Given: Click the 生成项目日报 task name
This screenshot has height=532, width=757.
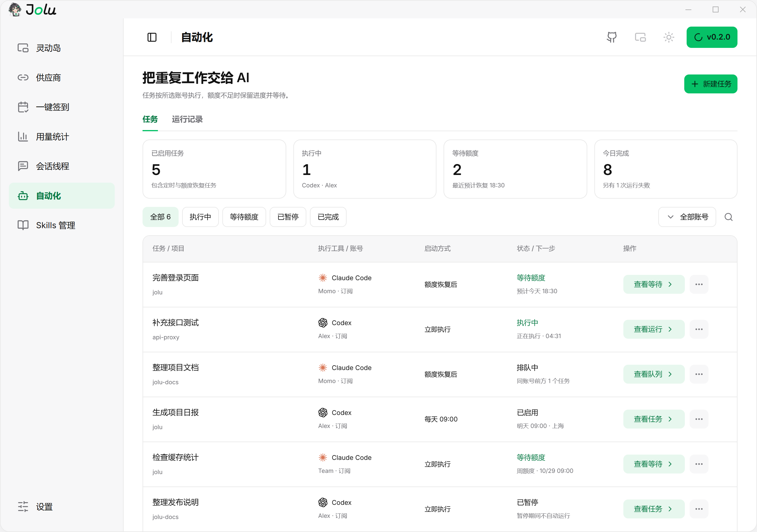Looking at the screenshot, I should pos(175,412).
